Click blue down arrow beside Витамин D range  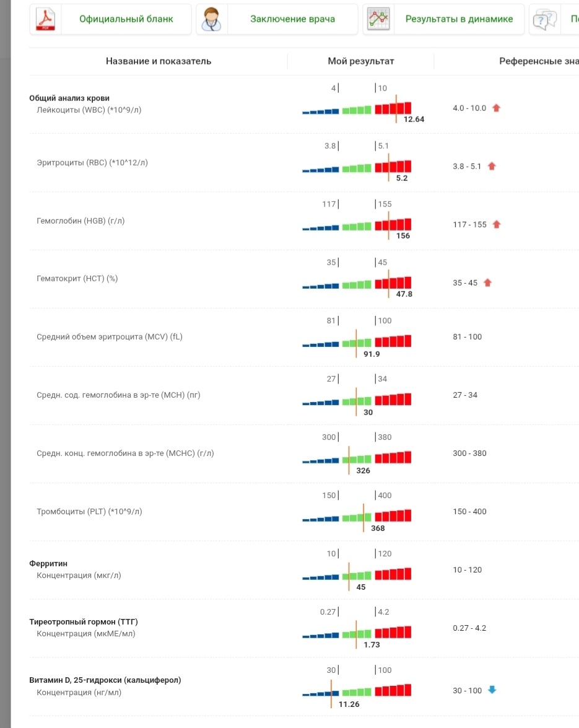tap(492, 690)
